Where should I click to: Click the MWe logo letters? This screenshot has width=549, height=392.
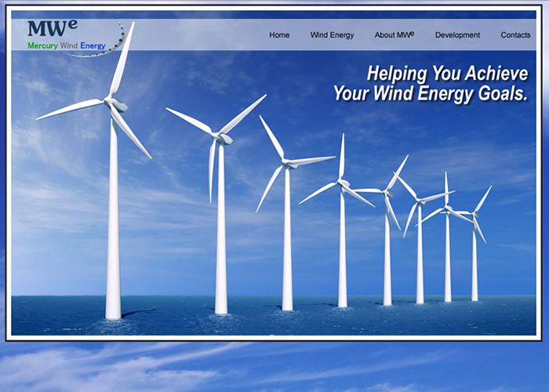point(52,29)
